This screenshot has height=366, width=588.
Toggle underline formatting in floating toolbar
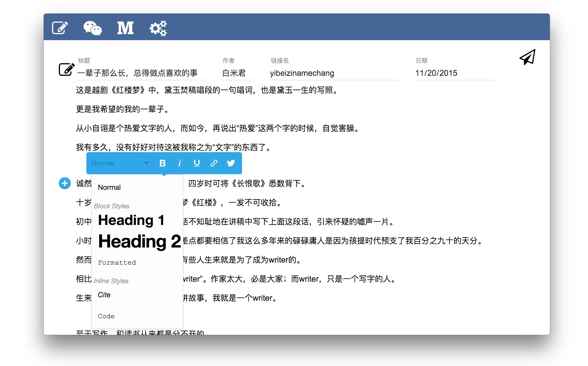tap(197, 163)
